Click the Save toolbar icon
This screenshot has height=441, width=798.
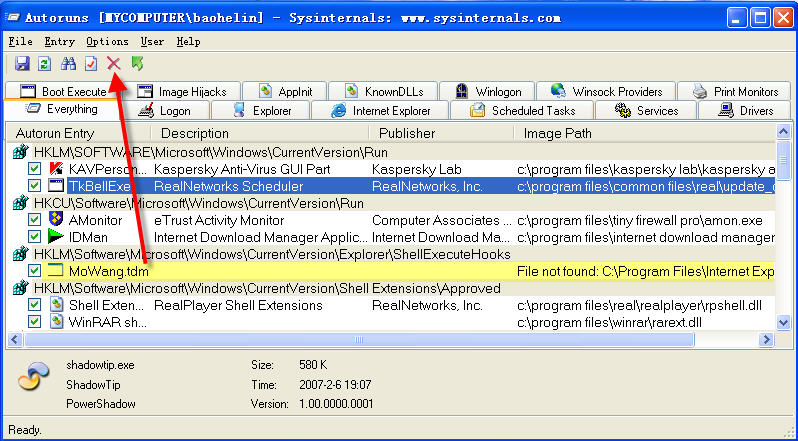coord(22,64)
